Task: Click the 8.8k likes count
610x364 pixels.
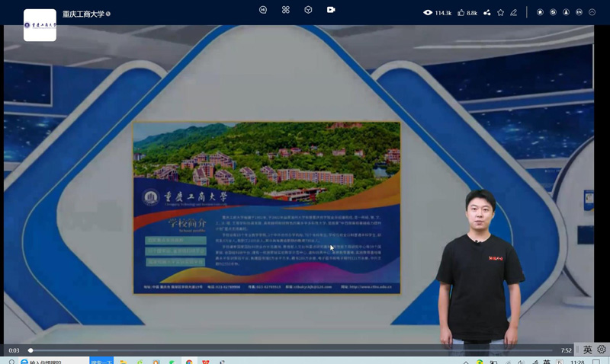Action: point(472,13)
